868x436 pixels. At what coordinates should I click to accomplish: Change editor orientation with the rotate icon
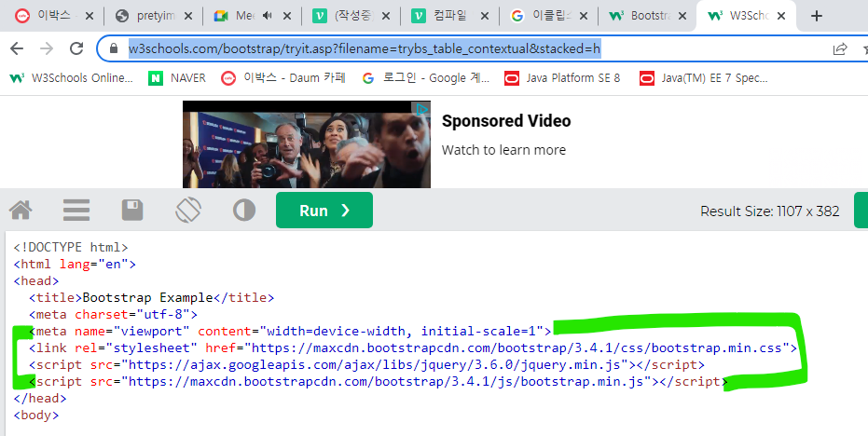[188, 211]
